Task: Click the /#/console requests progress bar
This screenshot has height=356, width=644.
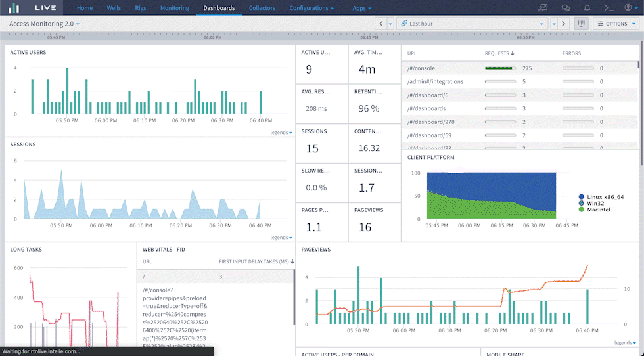Action: [499, 68]
